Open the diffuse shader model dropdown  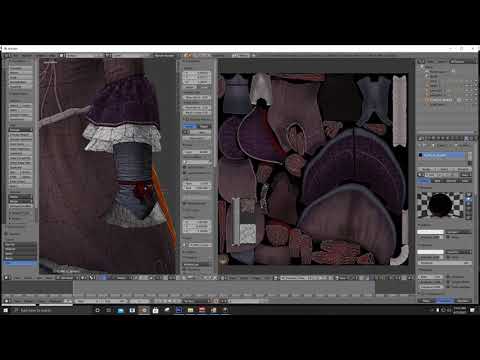pos(459,232)
